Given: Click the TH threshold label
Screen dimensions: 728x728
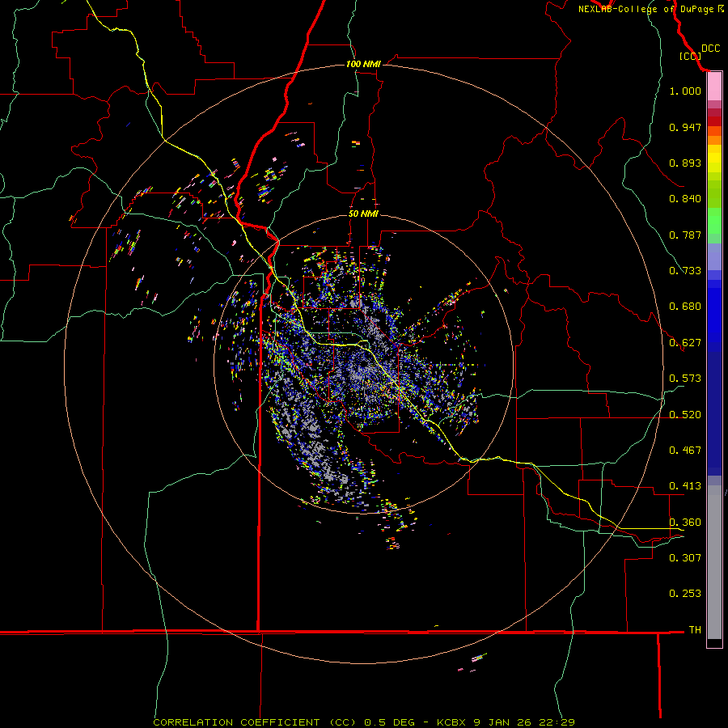Looking at the screenshot, I should click(695, 629).
